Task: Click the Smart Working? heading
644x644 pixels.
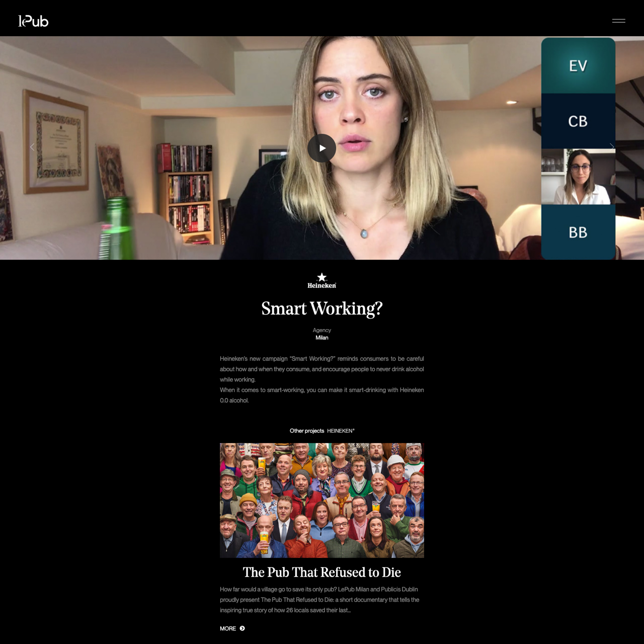Action: 322,308
